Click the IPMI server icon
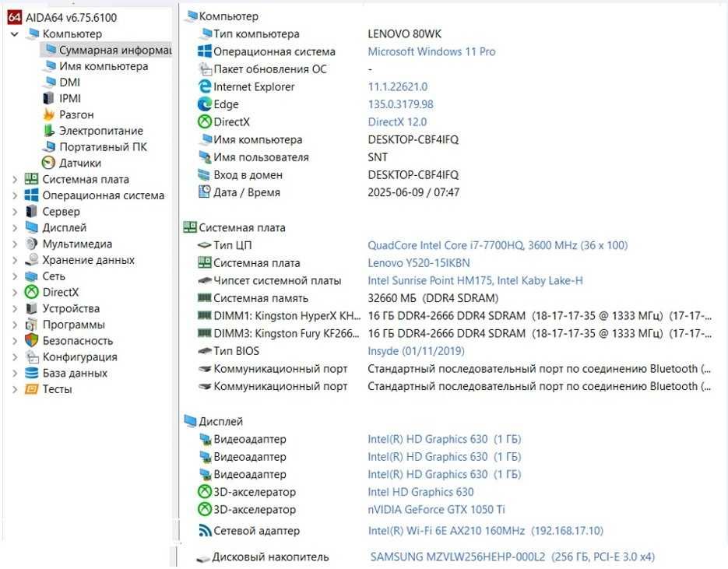 click(x=48, y=98)
